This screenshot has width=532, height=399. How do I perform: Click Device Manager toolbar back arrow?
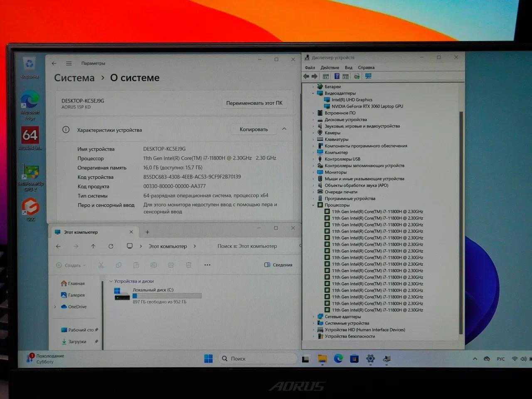tap(306, 76)
